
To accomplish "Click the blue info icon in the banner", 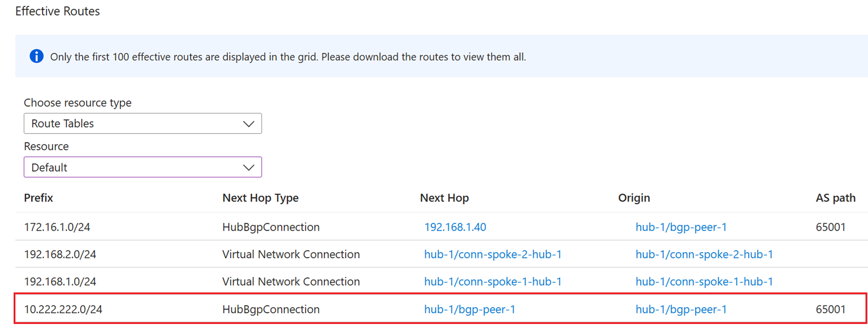I will point(37,56).
